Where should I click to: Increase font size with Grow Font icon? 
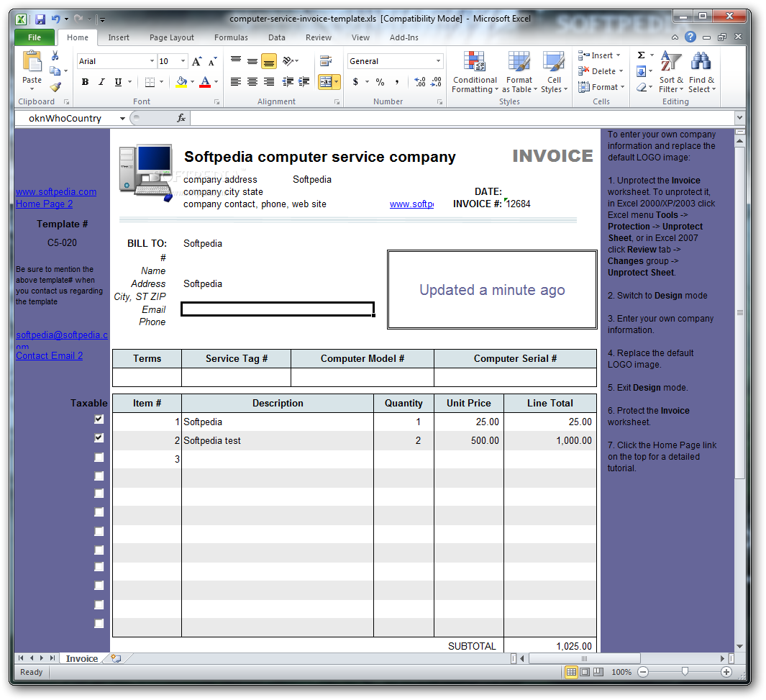tap(196, 62)
